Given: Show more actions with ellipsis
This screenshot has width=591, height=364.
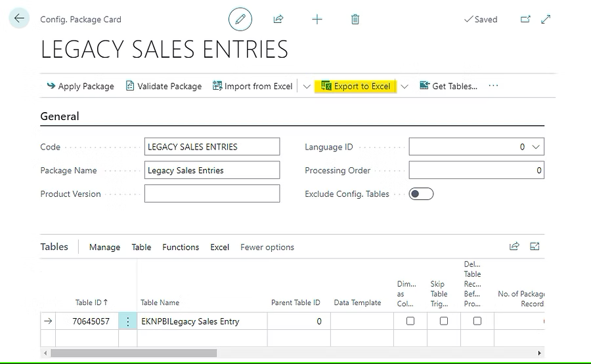Looking at the screenshot, I should click(493, 86).
